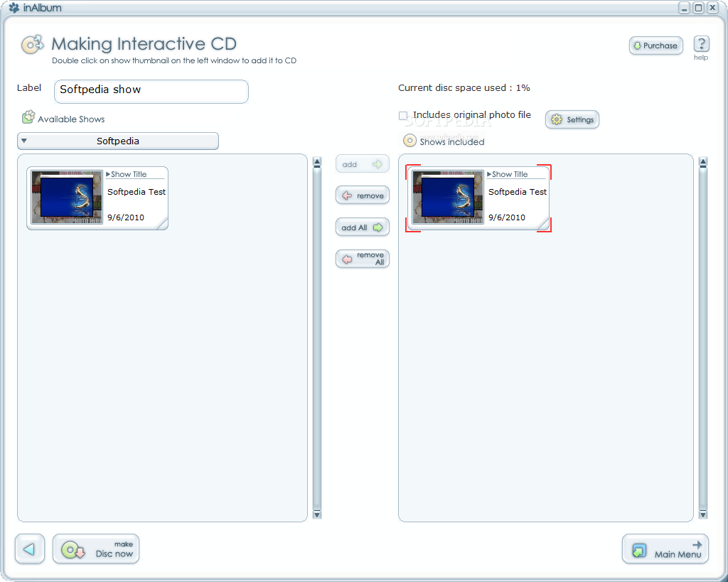The image size is (728, 582).
Task: Click up arrow of Available Shows scrollbar
Action: pos(317,163)
